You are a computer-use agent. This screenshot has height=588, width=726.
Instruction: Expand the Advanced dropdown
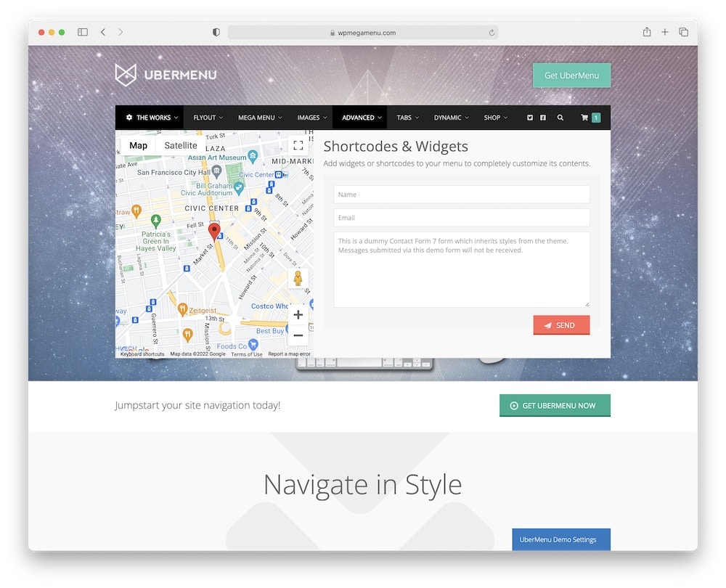click(x=362, y=118)
